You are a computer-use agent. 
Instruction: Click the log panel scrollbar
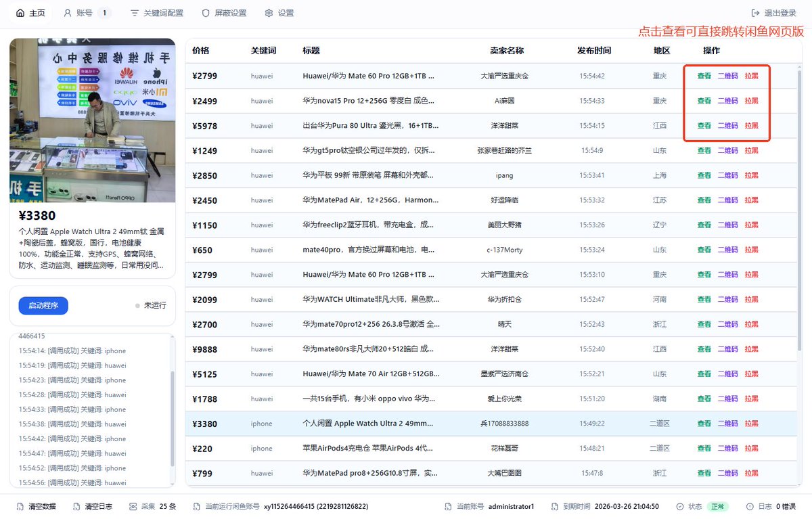click(x=172, y=418)
